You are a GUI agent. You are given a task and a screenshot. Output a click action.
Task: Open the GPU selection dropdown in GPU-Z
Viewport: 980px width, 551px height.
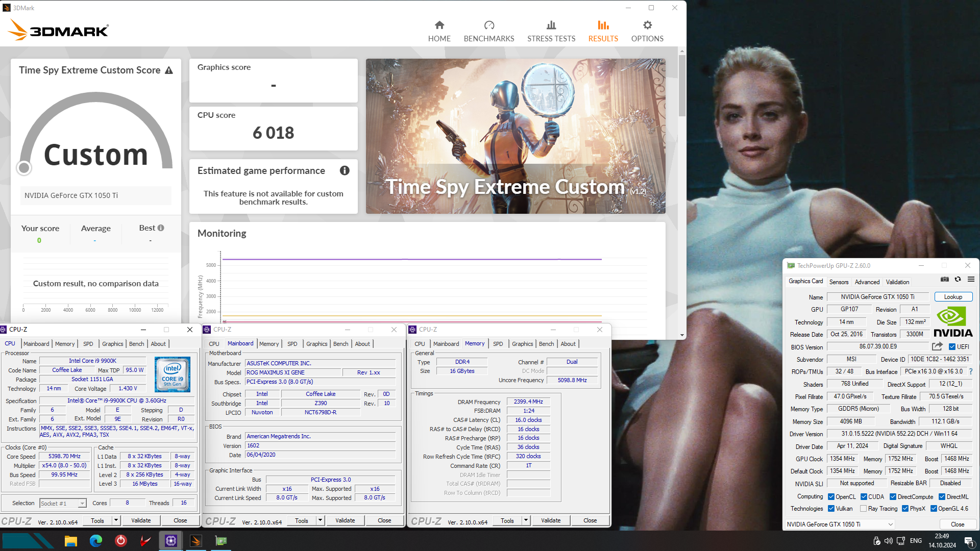840,524
